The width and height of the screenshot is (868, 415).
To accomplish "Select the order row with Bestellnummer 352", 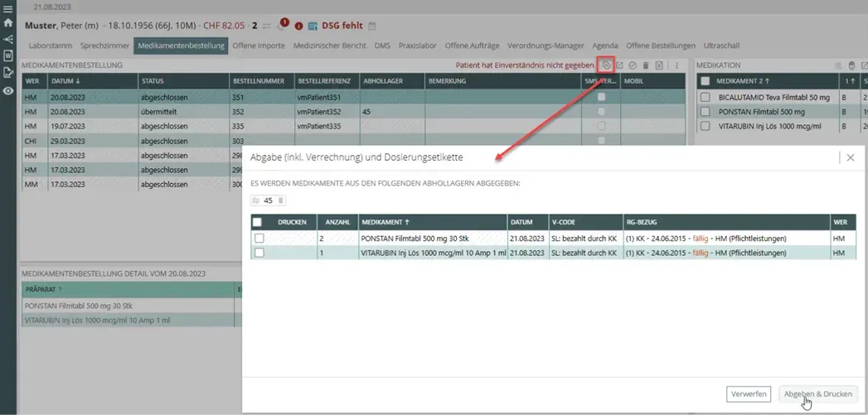I will [353, 112].
